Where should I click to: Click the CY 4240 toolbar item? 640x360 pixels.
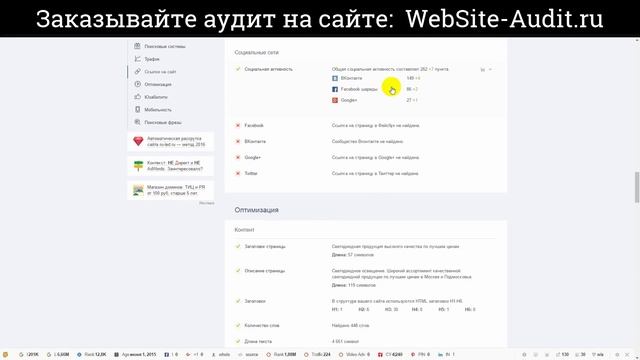[390, 355]
